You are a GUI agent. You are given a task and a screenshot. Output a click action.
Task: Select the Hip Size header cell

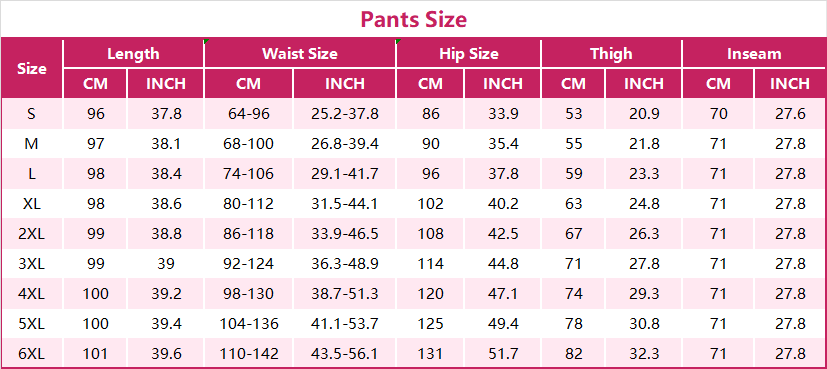pyautogui.click(x=468, y=53)
